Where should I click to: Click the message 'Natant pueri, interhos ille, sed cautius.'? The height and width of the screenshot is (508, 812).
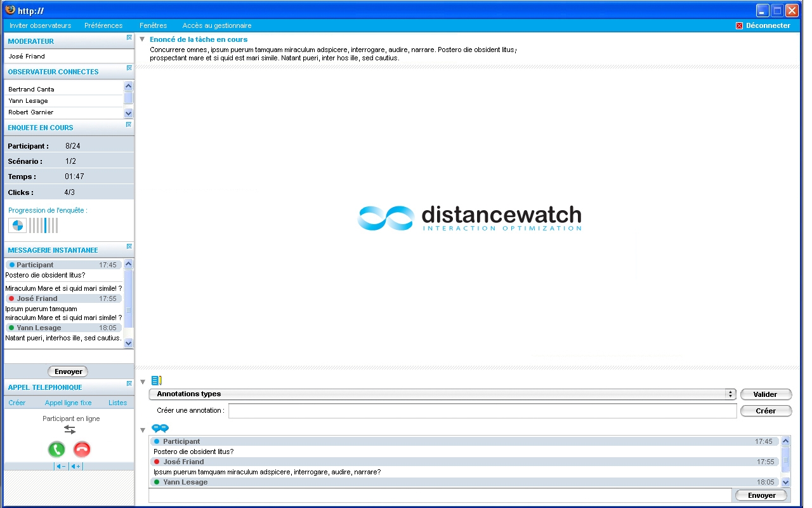(x=63, y=338)
